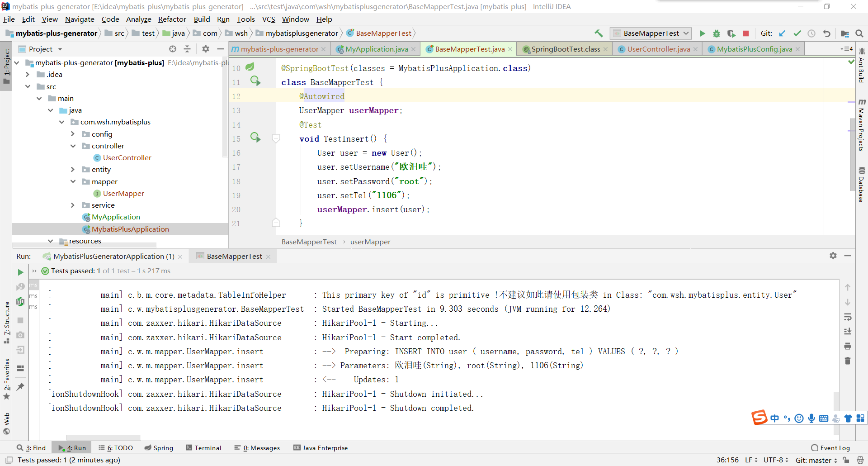This screenshot has height=466, width=868.
Task: Expand the config package
Action: pyautogui.click(x=73, y=134)
